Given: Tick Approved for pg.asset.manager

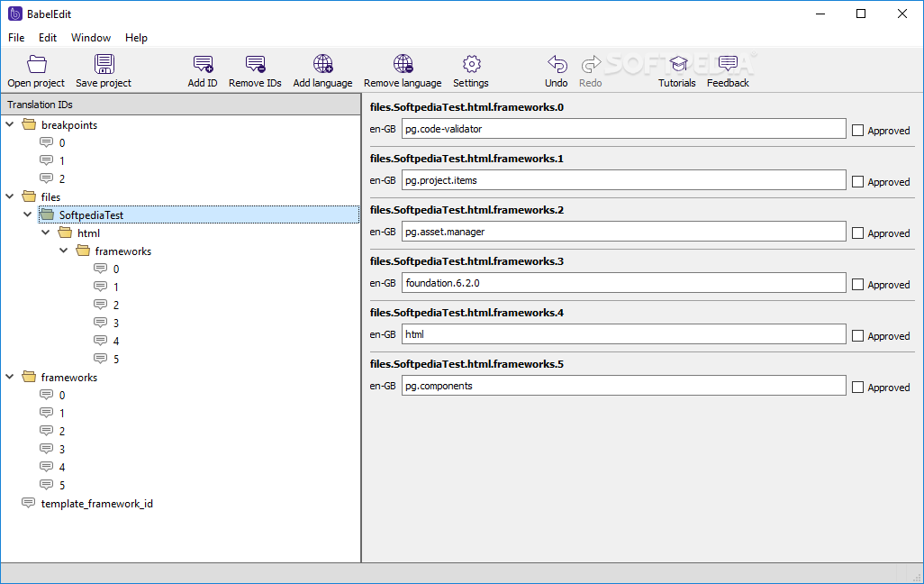Looking at the screenshot, I should coord(858,233).
